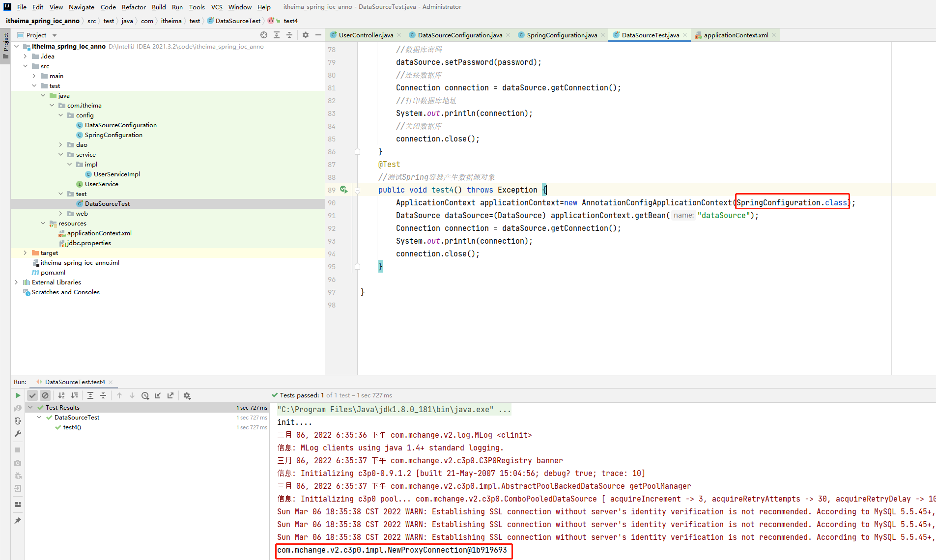The image size is (936, 560).
Task: Collapse all test results in Run panel
Action: (103, 395)
